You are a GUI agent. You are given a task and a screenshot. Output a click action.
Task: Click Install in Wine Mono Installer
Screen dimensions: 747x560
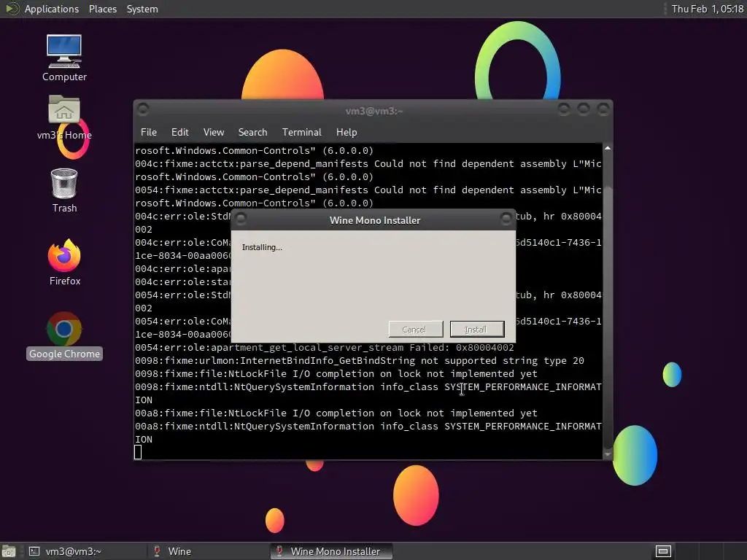(477, 329)
